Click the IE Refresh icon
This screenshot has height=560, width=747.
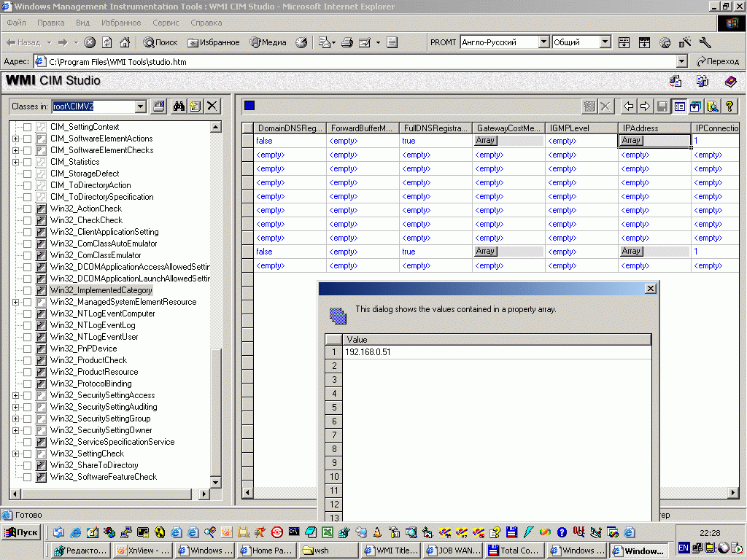click(x=107, y=42)
